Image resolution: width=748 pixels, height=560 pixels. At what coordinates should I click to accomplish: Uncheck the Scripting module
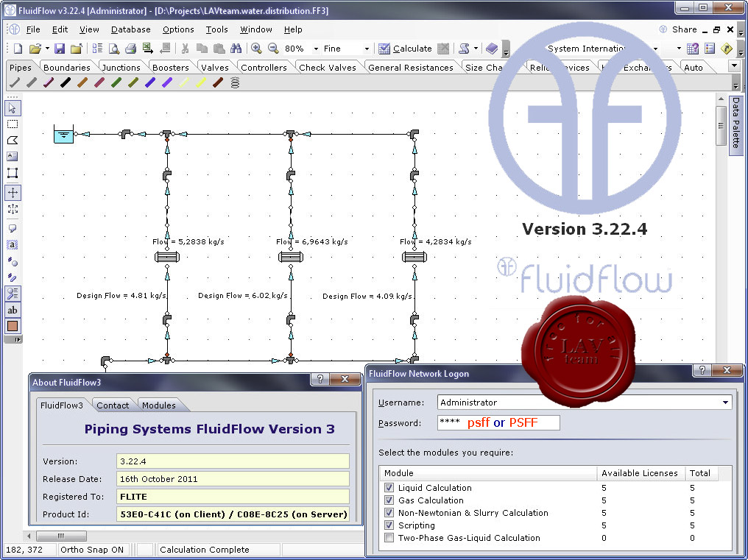[389, 525]
